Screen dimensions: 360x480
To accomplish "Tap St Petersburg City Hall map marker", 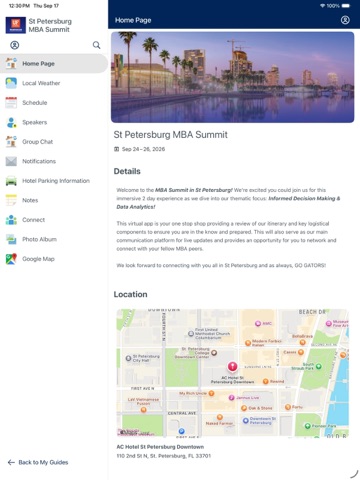I will (x=128, y=358).
